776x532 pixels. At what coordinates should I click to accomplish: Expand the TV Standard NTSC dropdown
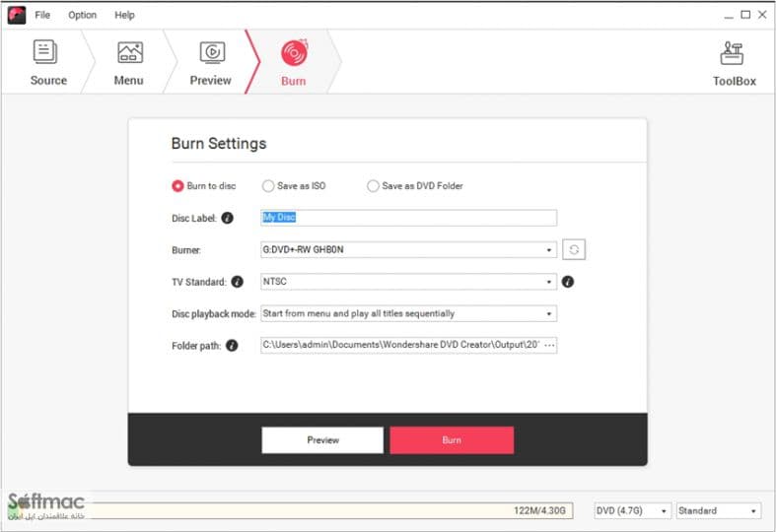point(409,282)
